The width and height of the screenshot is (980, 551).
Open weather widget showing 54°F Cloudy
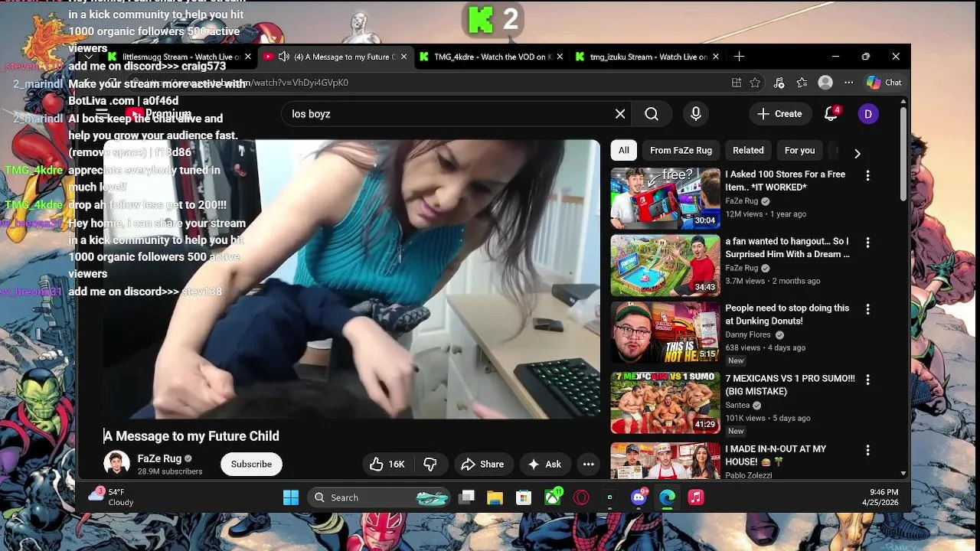(111, 497)
